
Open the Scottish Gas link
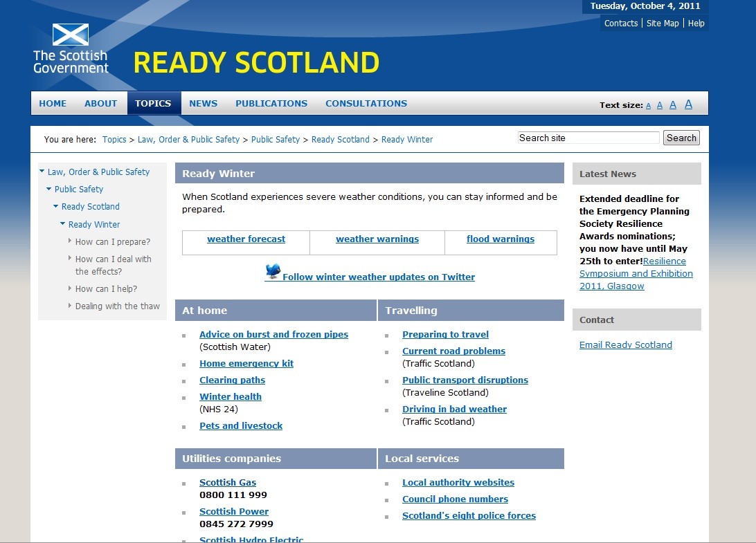[228, 482]
